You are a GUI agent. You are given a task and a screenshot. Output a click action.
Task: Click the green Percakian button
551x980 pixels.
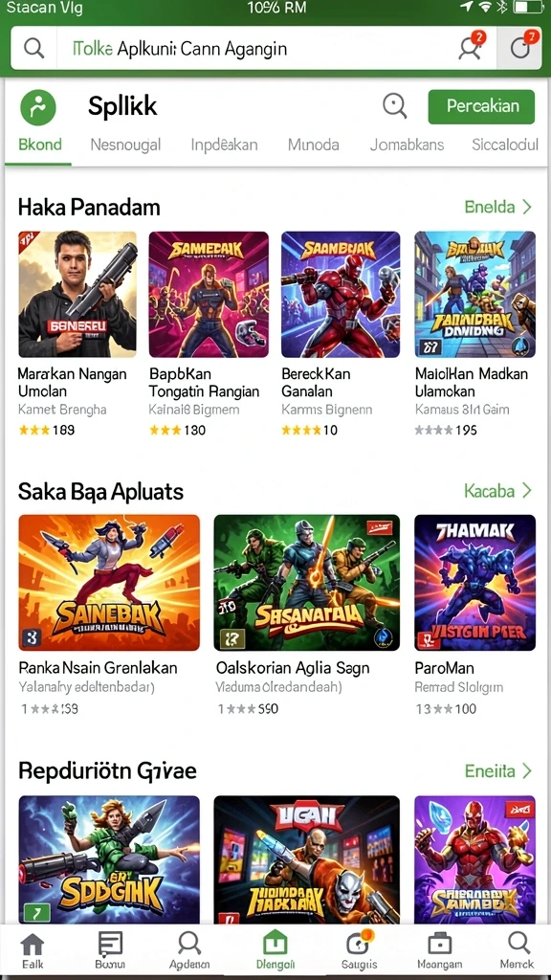pos(482,106)
